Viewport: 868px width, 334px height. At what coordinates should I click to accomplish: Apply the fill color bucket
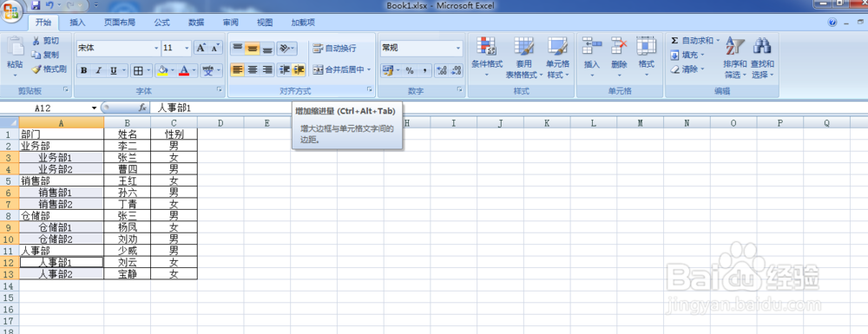(162, 70)
